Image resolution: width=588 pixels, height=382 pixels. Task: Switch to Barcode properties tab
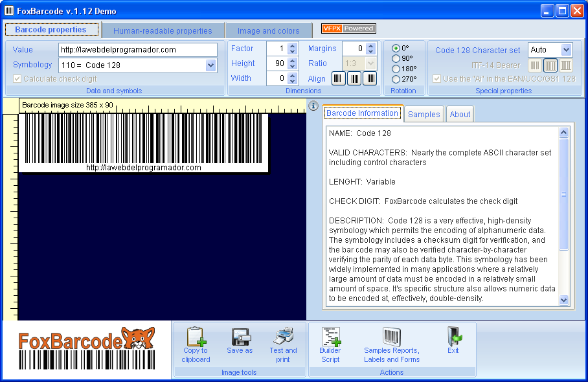pos(52,30)
